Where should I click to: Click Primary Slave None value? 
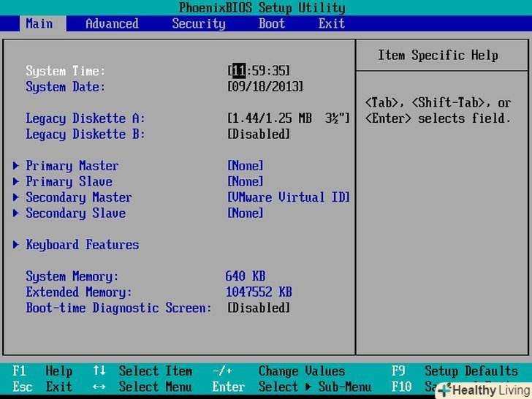(246, 181)
